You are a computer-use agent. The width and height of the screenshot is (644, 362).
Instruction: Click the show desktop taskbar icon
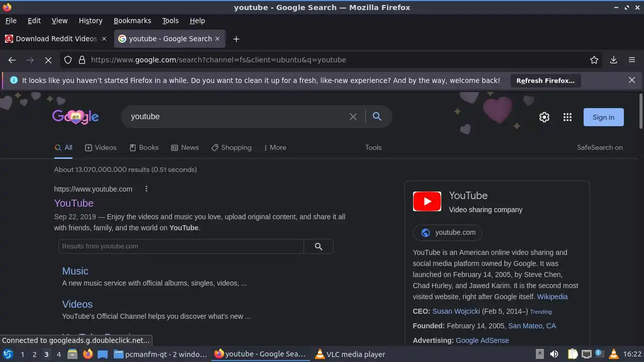(103, 354)
